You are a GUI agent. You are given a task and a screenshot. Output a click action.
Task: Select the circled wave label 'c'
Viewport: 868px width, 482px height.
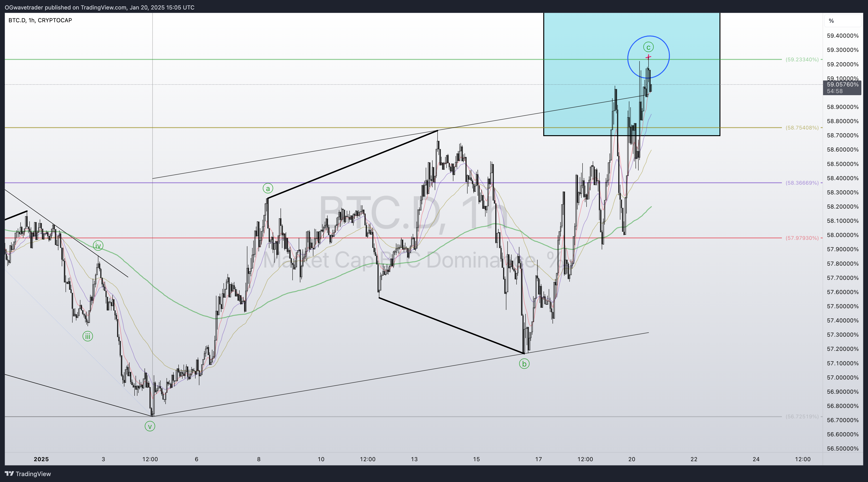click(648, 47)
